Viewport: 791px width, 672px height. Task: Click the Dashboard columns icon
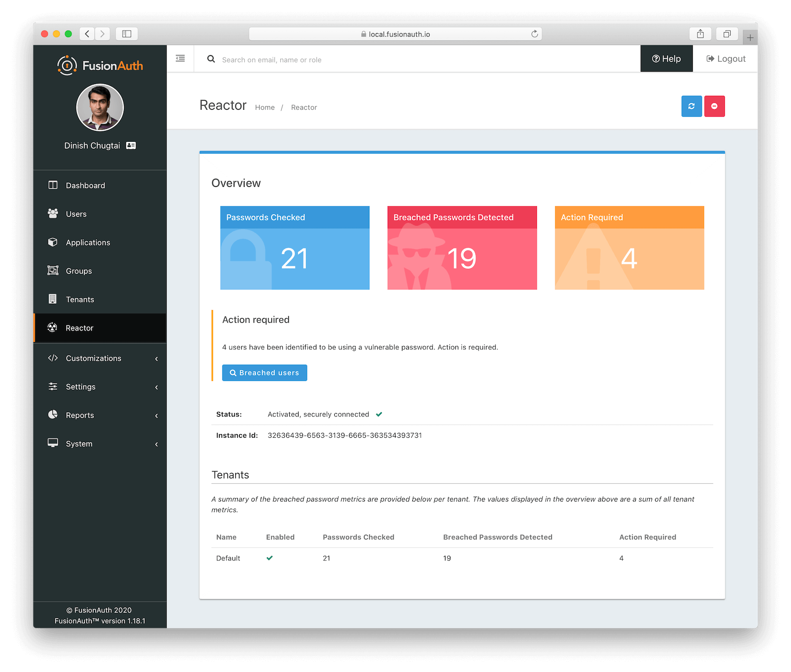[x=53, y=185]
